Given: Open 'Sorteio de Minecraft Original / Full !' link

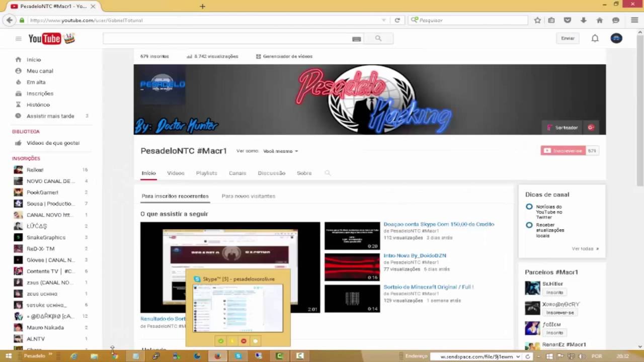Looking at the screenshot, I should tap(428, 287).
